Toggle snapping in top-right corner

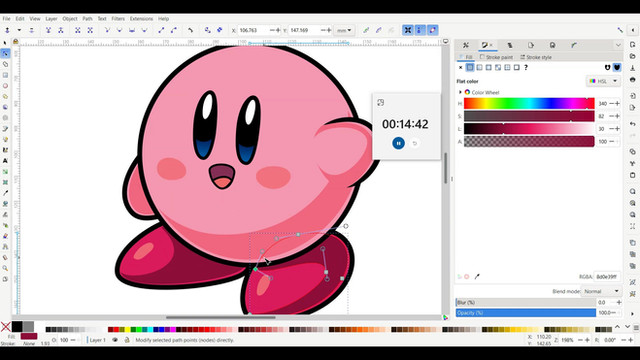[620, 30]
